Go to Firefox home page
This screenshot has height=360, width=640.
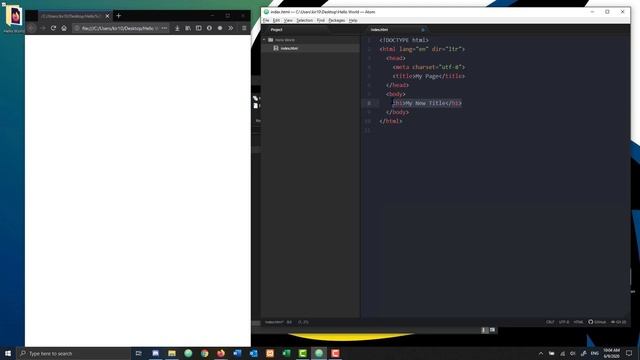(64, 28)
